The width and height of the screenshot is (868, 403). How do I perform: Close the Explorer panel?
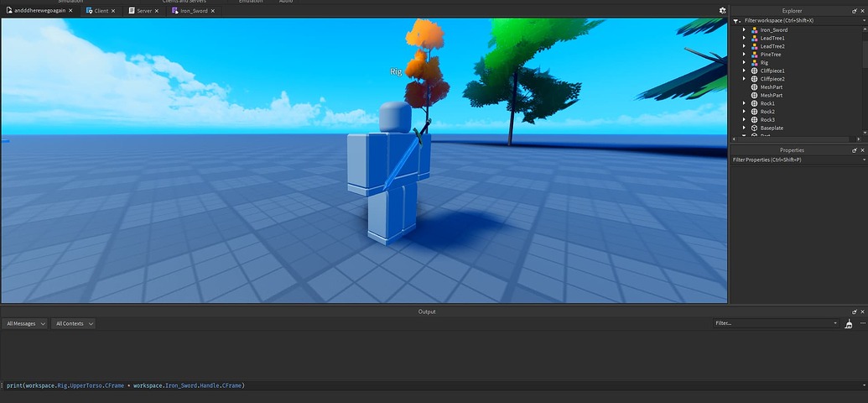coord(862,11)
